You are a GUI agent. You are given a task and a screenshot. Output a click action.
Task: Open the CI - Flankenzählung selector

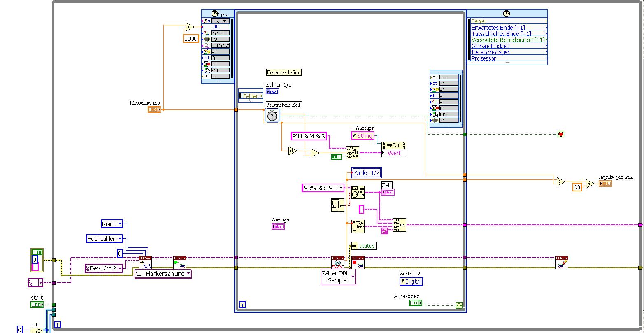188,273
